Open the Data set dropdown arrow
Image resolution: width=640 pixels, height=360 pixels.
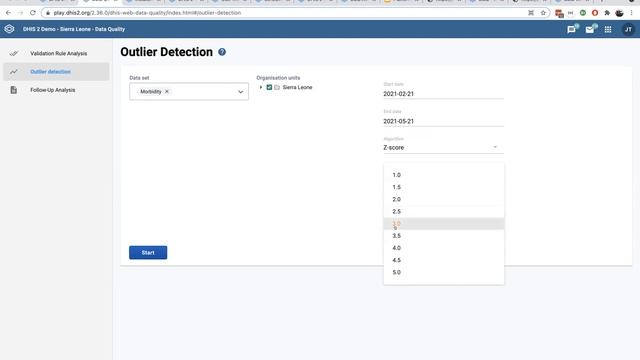pyautogui.click(x=240, y=92)
